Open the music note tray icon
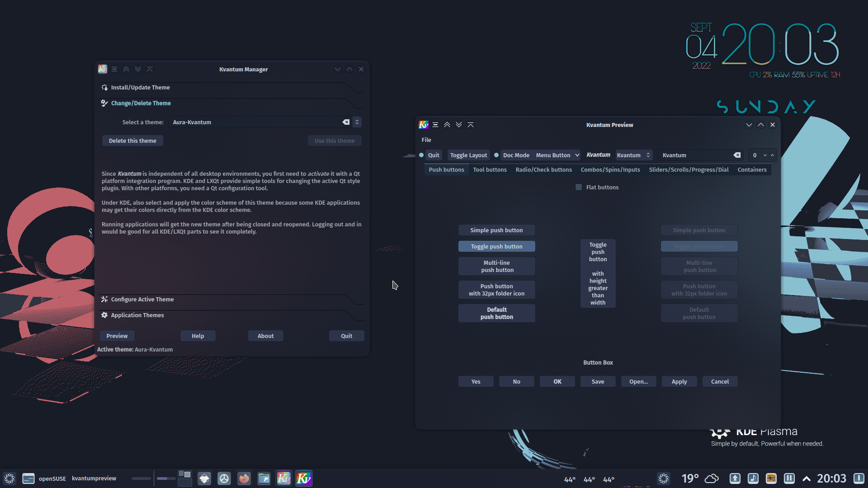This screenshot has height=488, width=868. tap(753, 479)
